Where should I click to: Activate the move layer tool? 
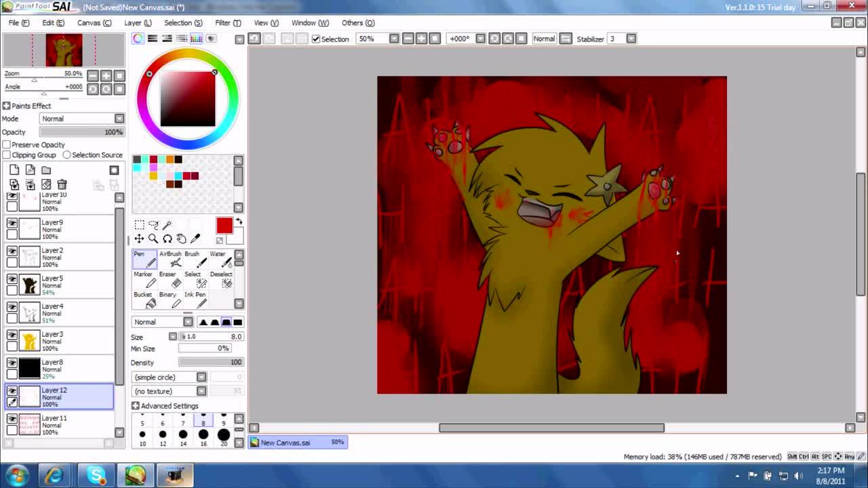point(139,239)
